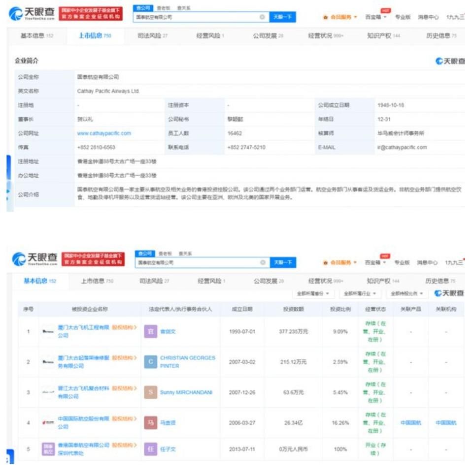
Task: Switch to 上市信息 tab in lower screenshot
Action: (x=97, y=281)
